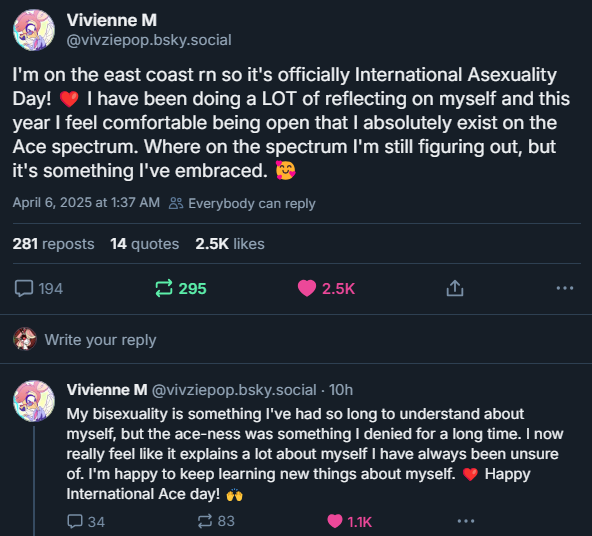
Task: Open the three-dot menu on the reply post
Action: click(466, 521)
